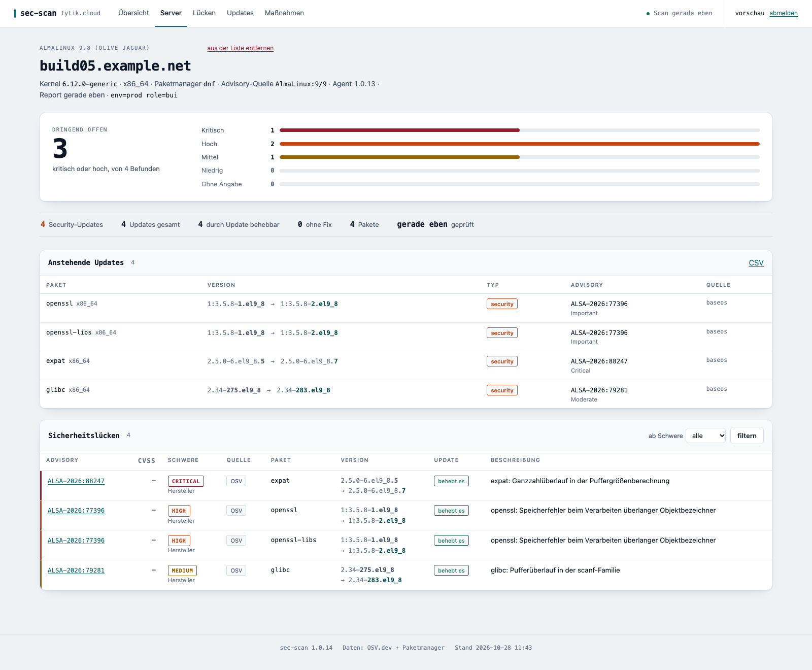Download the CSV of pending updates
The image size is (812, 670).
756,263
